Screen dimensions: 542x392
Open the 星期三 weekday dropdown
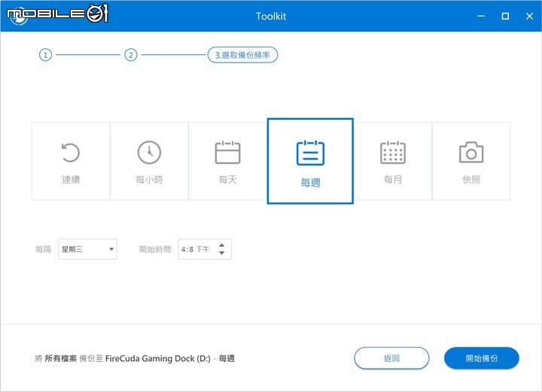click(x=87, y=249)
